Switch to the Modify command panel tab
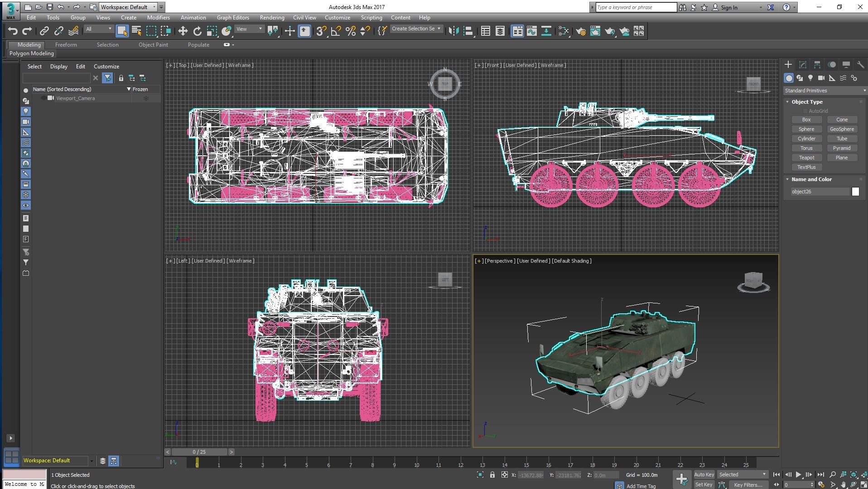The width and height of the screenshot is (868, 489). pyautogui.click(x=803, y=65)
